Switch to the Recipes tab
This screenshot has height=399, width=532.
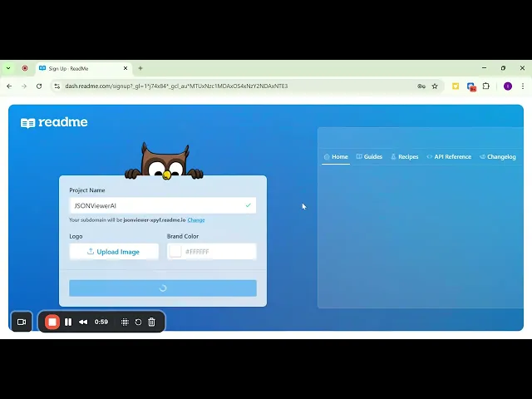pyautogui.click(x=405, y=157)
